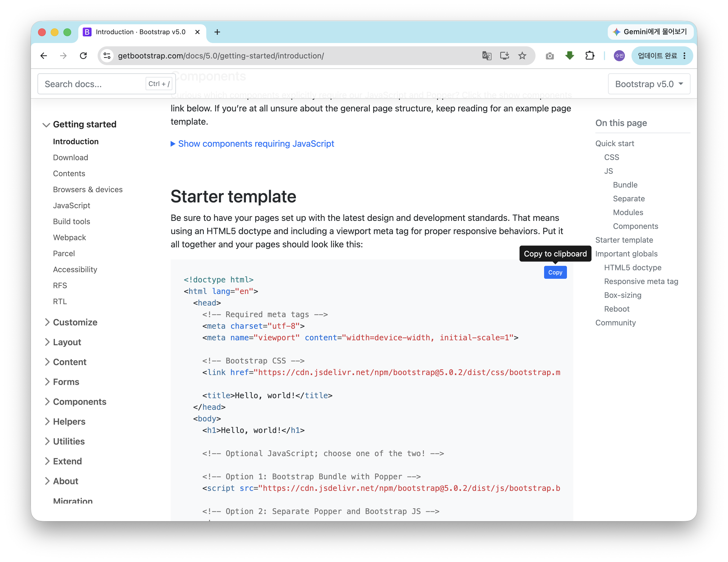728x562 pixels.
Task: Copy the starter template code
Action: point(555,272)
